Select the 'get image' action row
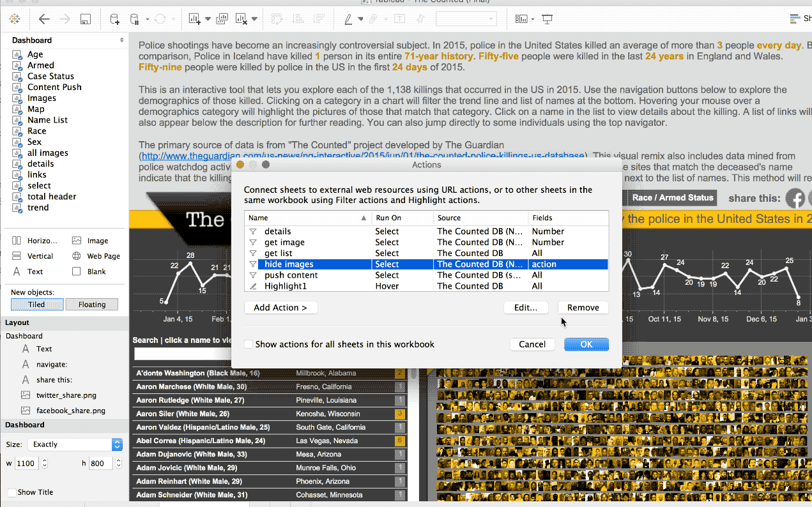The height and width of the screenshot is (507, 812). 426,242
